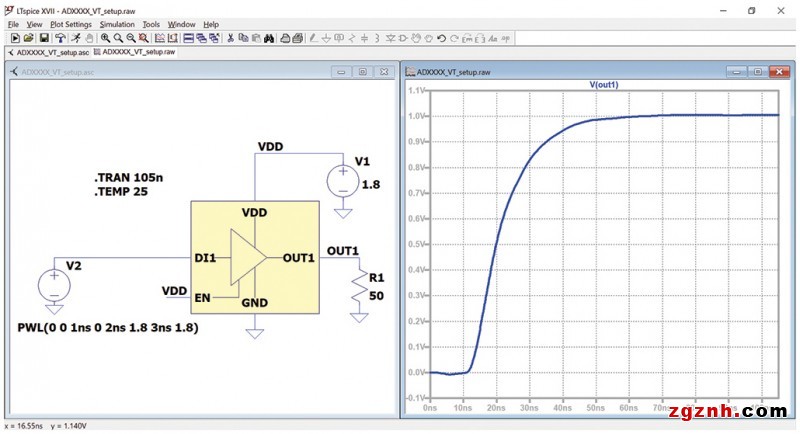The image size is (800, 434).
Task: Select the Place Capacitor tool
Action: coord(364,38)
